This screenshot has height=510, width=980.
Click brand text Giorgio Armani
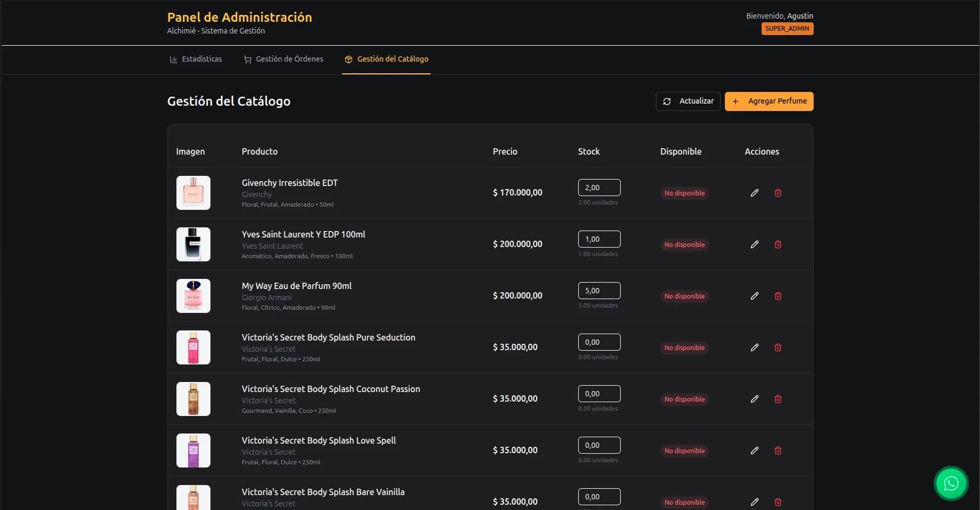[267, 297]
